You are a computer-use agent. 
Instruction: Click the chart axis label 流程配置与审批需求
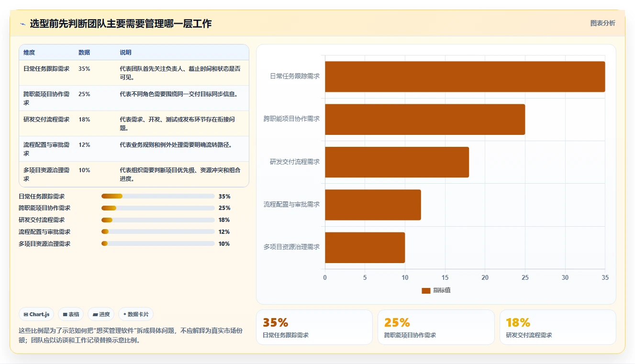(x=292, y=204)
